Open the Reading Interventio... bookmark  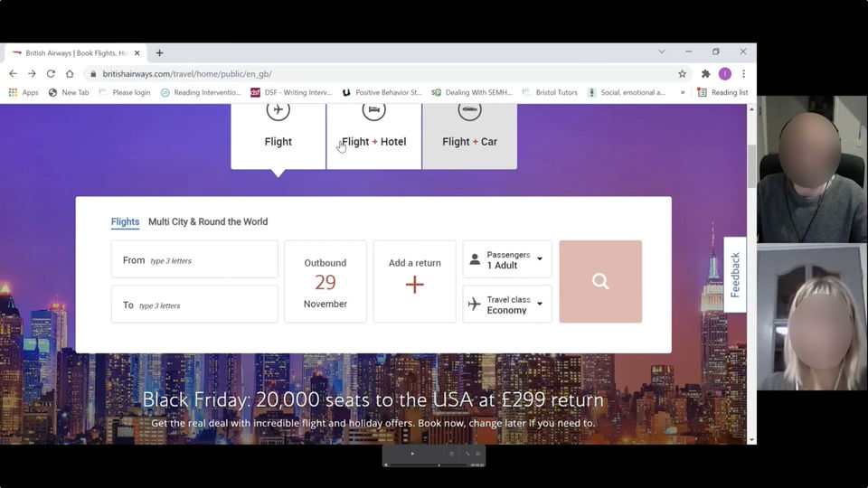(x=201, y=92)
